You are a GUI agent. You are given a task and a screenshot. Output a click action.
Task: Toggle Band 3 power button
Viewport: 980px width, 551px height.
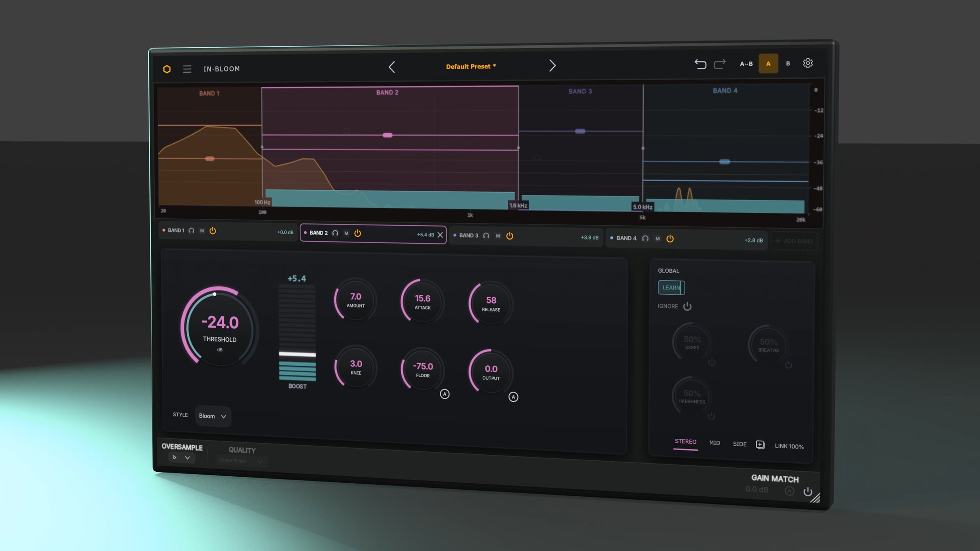click(x=510, y=236)
